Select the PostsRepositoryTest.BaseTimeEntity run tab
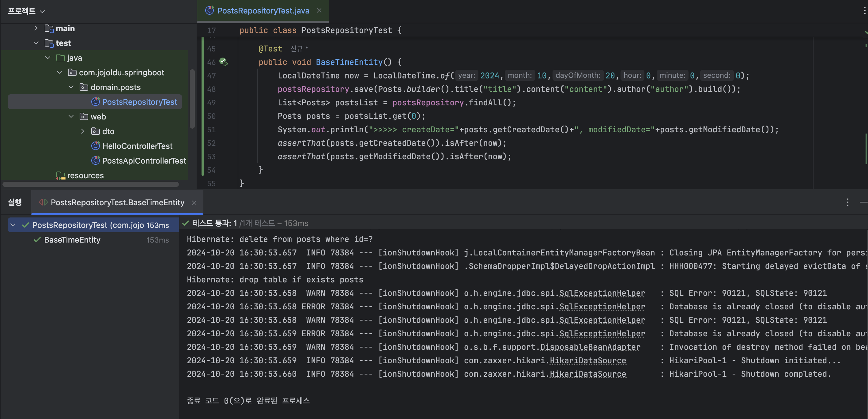Screen dimensions: 868x419 (117, 202)
